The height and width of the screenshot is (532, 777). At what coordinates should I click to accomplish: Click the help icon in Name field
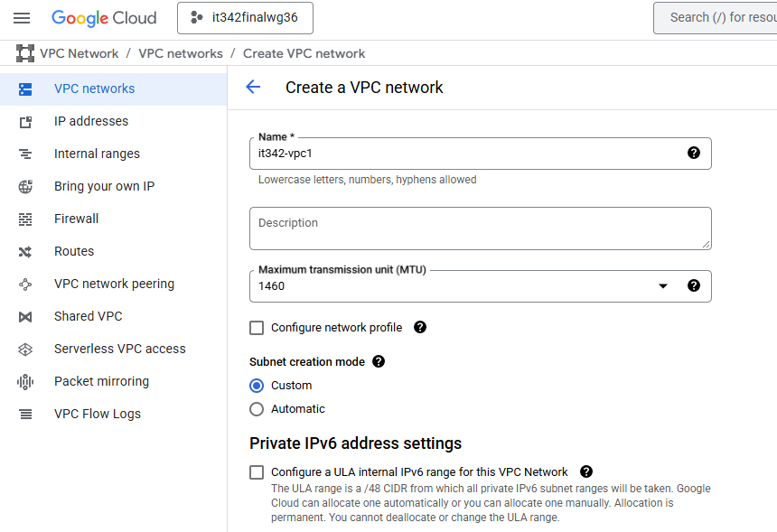(694, 153)
